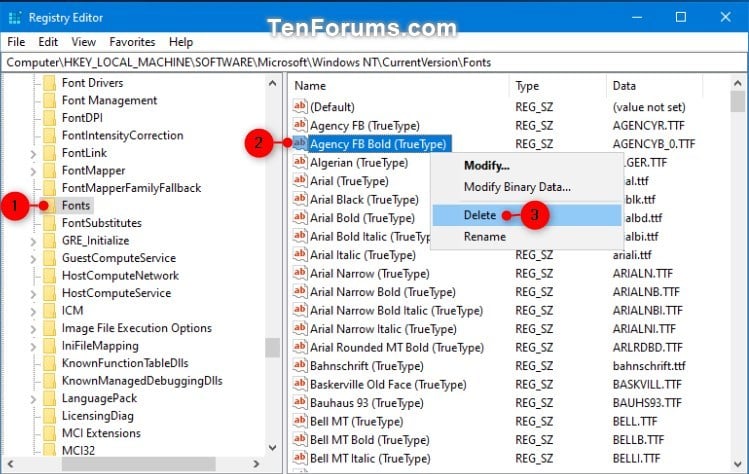This screenshot has width=749, height=474.
Task: Select the FontIntensityCorrection key
Action: click(x=122, y=135)
